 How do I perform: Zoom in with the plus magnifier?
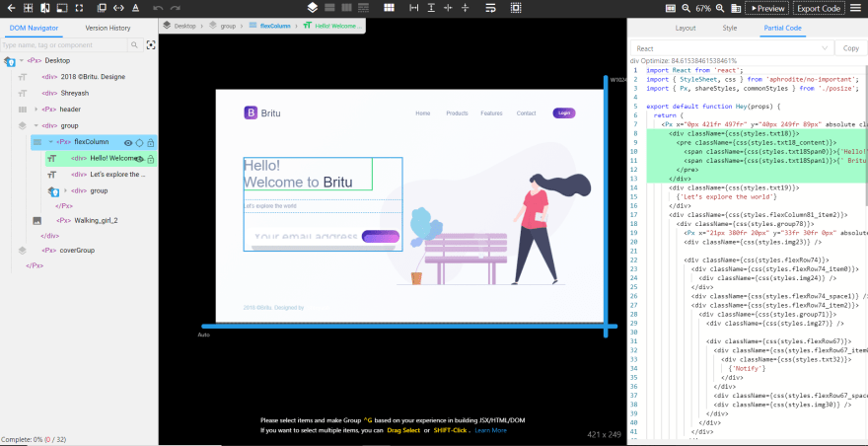tap(720, 8)
